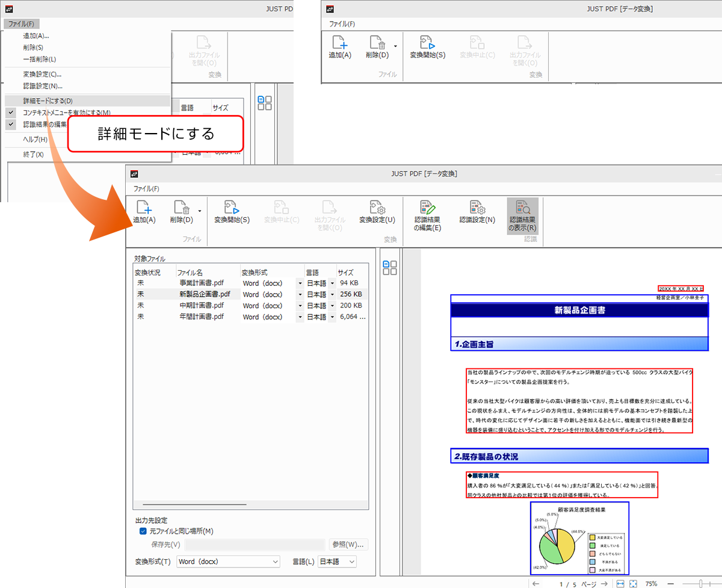Select file row 年間計画書.pdf

point(251,317)
